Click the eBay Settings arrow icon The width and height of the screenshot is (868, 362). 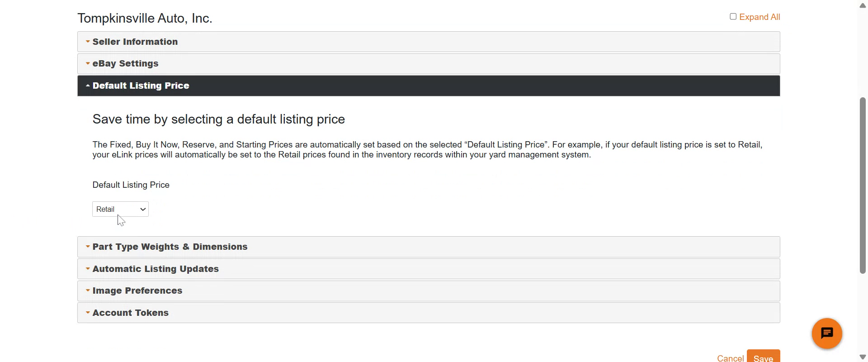(x=88, y=64)
